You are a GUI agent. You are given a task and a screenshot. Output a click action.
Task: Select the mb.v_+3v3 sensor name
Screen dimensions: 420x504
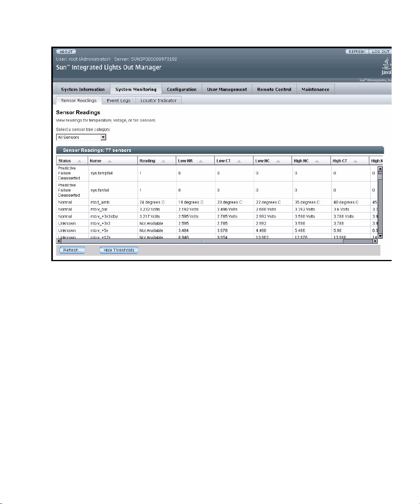point(101,223)
